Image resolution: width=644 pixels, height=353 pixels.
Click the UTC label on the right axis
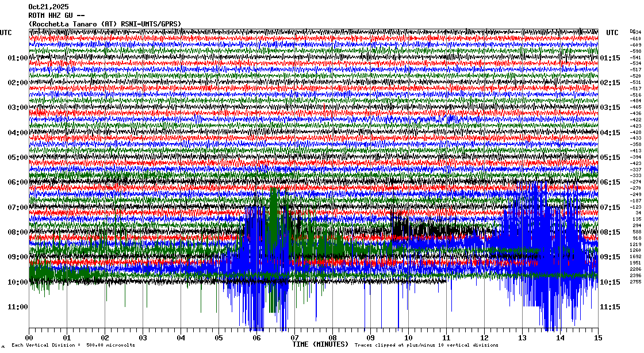point(612,33)
